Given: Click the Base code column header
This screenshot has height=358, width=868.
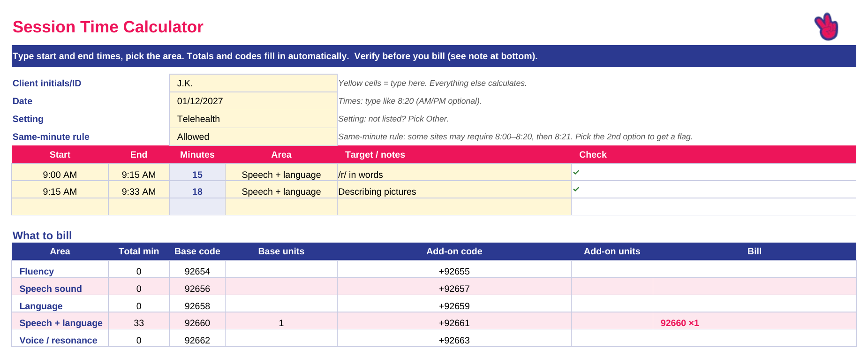Looking at the screenshot, I should click(x=197, y=251).
